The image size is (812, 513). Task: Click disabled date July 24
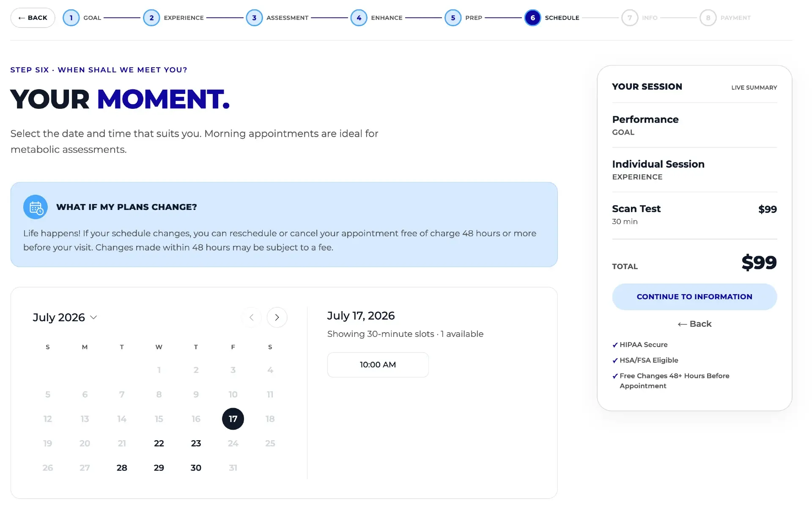pyautogui.click(x=233, y=444)
